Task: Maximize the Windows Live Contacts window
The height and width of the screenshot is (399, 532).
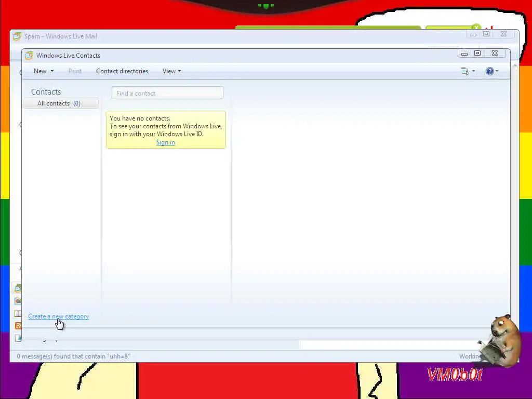Action: (x=477, y=54)
